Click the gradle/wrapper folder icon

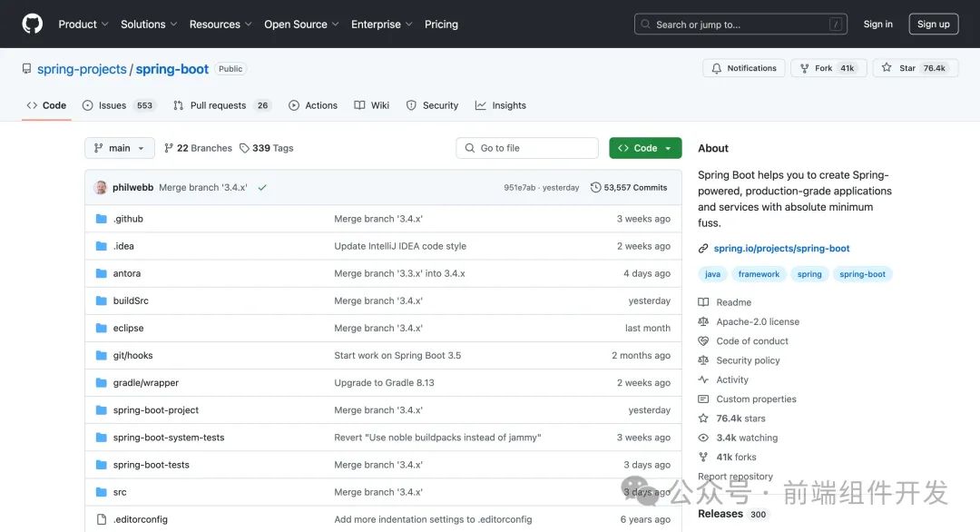click(x=102, y=382)
